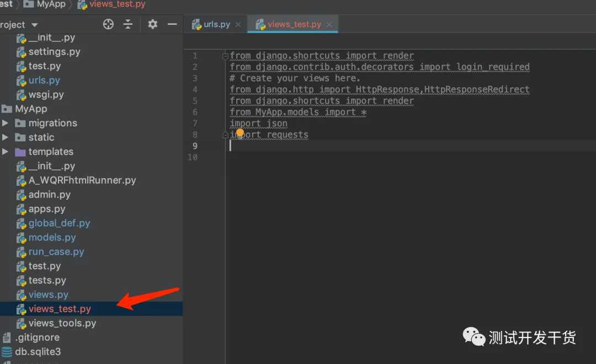Place cursor on 'import json' line
Image resolution: width=596 pixels, height=364 pixels.
[258, 124]
